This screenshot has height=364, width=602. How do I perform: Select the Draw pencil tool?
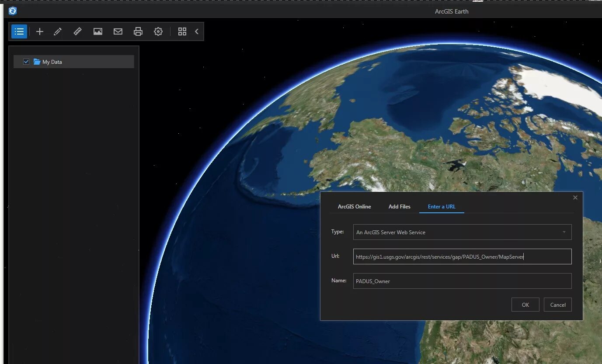tap(58, 31)
